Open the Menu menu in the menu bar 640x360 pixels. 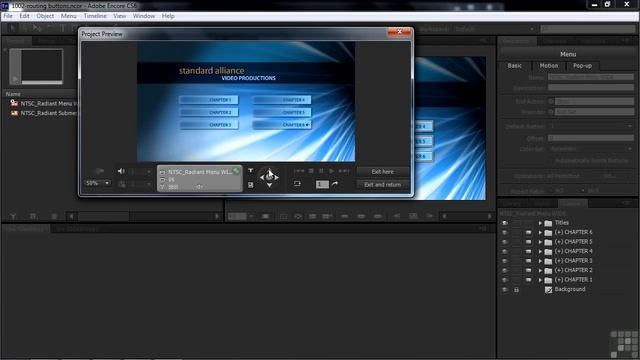(69, 16)
